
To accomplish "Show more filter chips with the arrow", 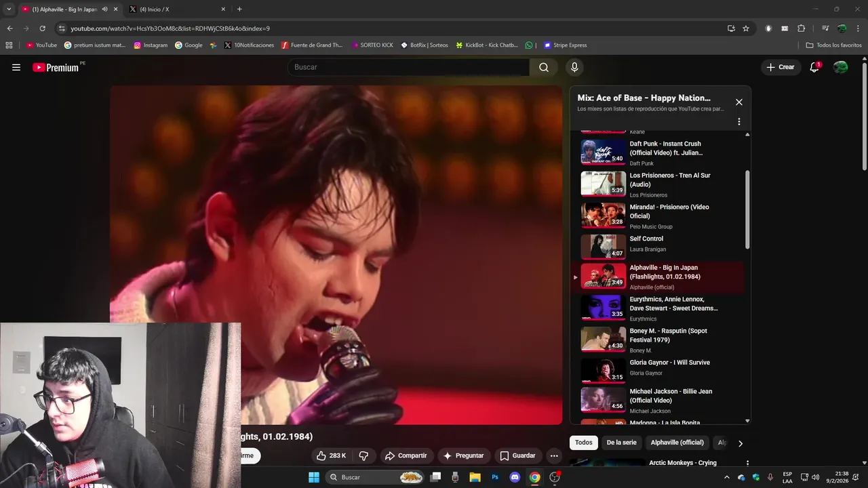I will coord(740,443).
